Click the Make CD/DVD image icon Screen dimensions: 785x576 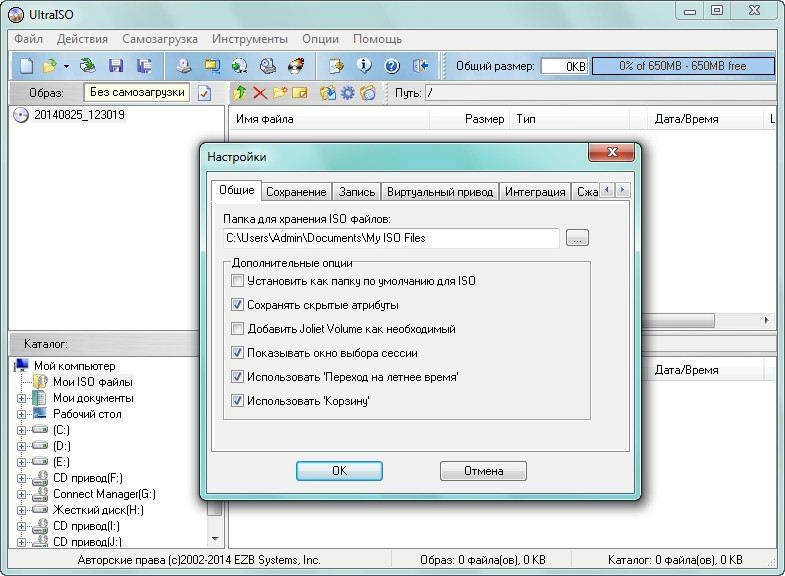coord(185,66)
